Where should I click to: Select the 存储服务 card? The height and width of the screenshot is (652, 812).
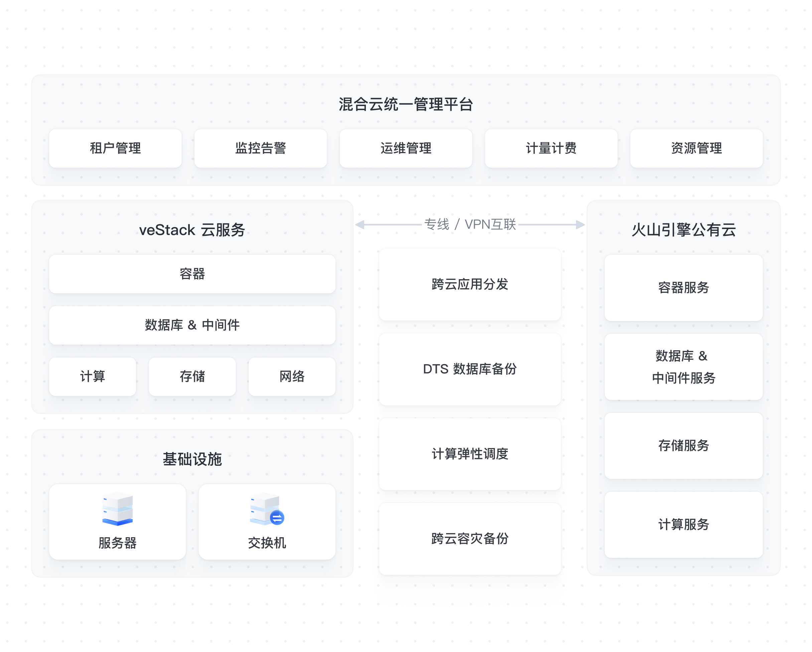[684, 445]
